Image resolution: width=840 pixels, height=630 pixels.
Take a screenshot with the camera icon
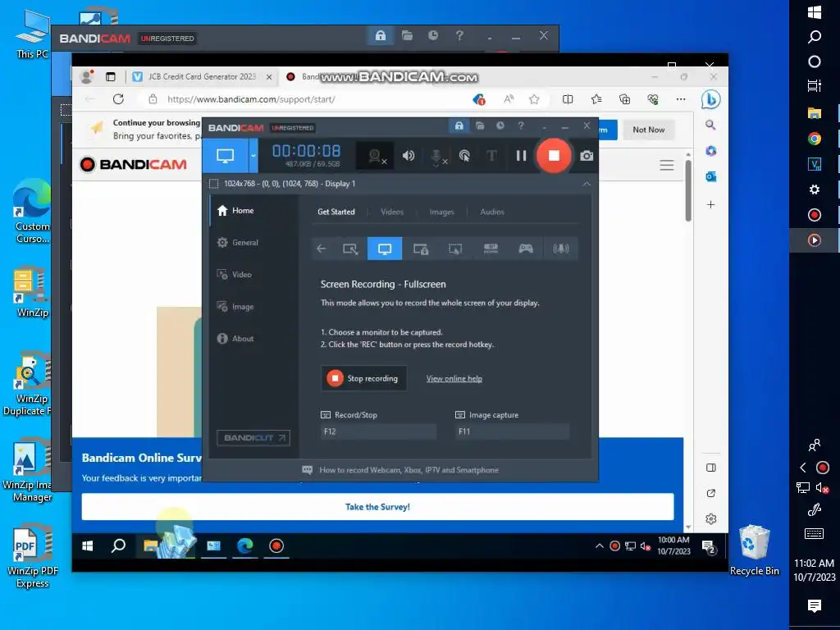click(586, 155)
